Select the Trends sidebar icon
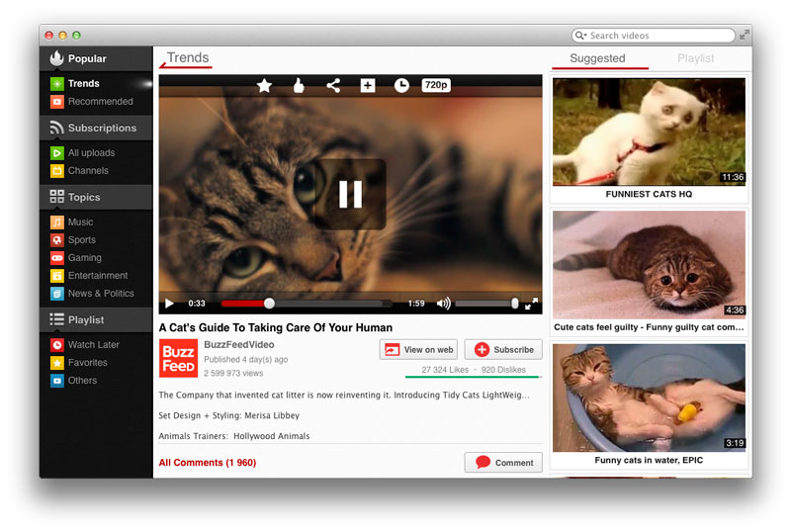This screenshot has width=791, height=532. (x=57, y=83)
